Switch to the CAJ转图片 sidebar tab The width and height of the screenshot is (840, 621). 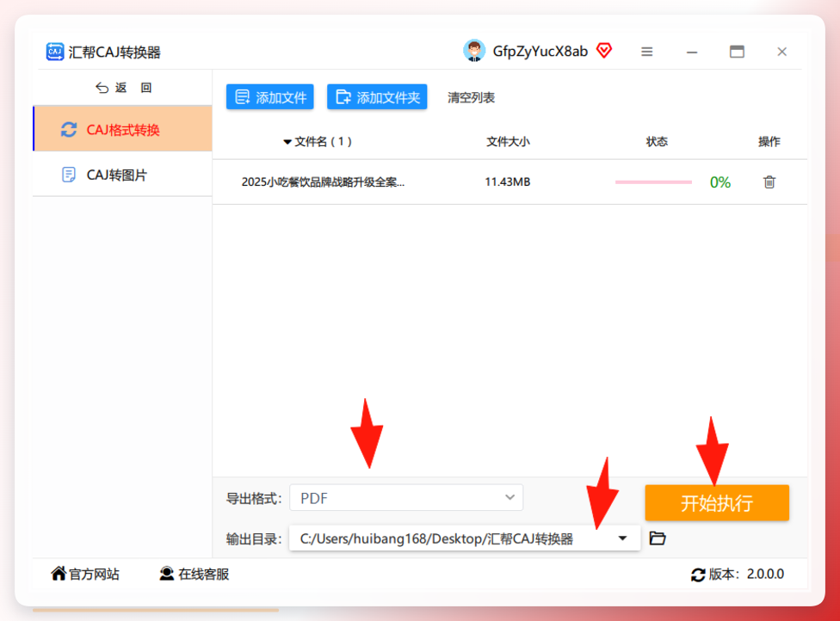point(123,175)
